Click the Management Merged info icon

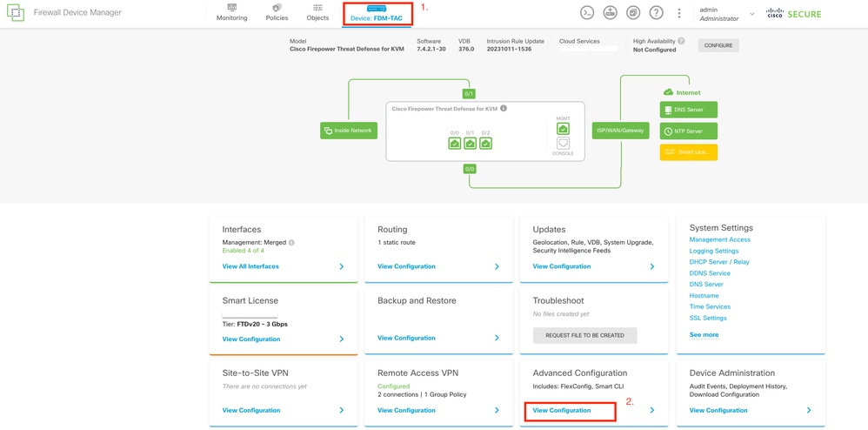pyautogui.click(x=291, y=243)
